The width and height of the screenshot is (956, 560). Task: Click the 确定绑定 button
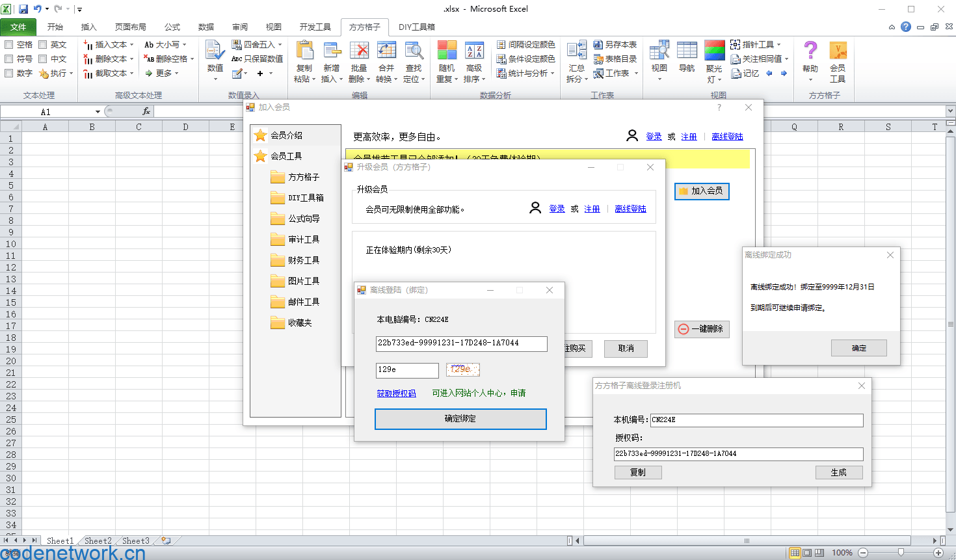[460, 419]
